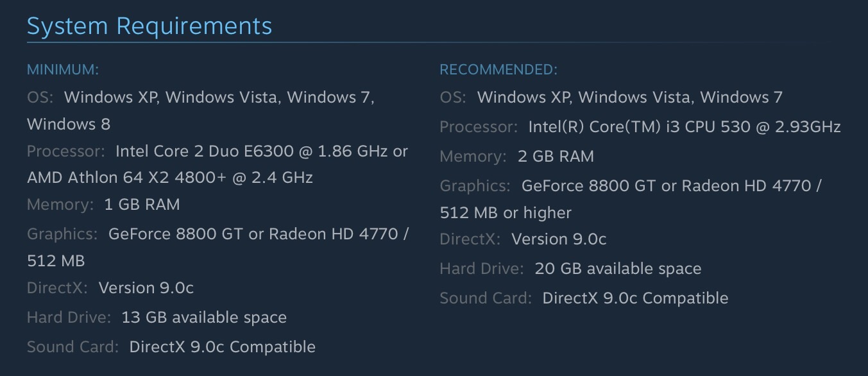Image resolution: width=868 pixels, height=376 pixels.
Task: Click the AMD Athlon 64 X2 4800+ line
Action: tap(170, 177)
